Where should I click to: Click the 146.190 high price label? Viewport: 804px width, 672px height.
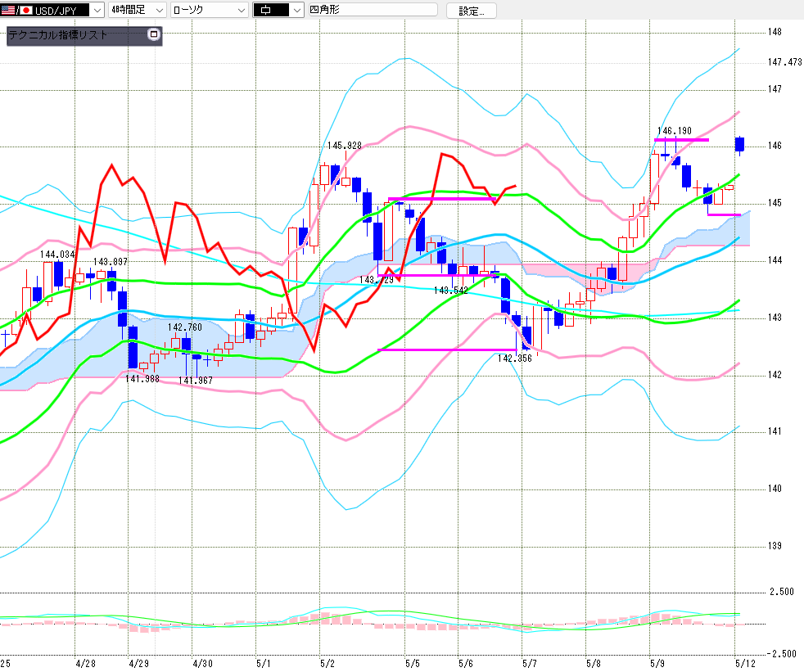pos(675,131)
